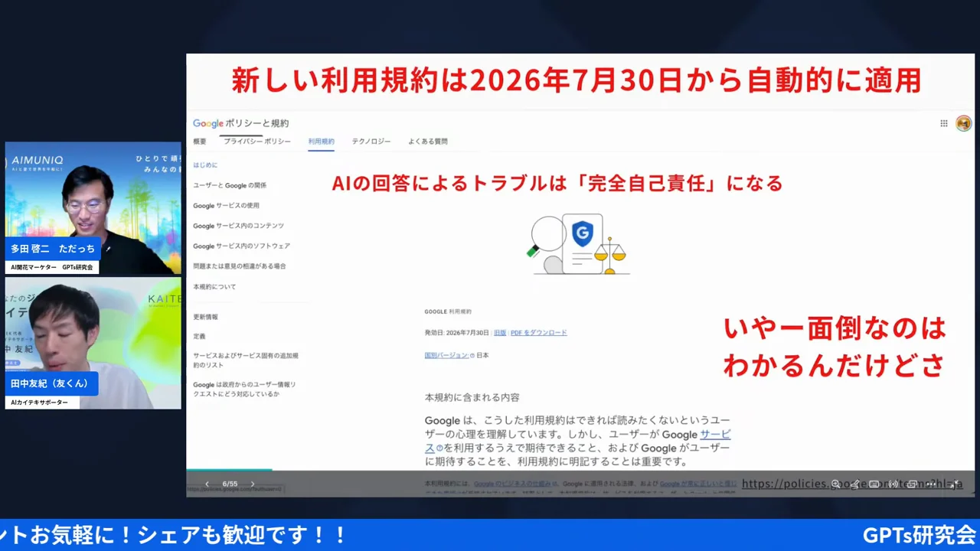Jump to はじめに in sidebar
Viewport: 980px width, 551px height.
205,165
